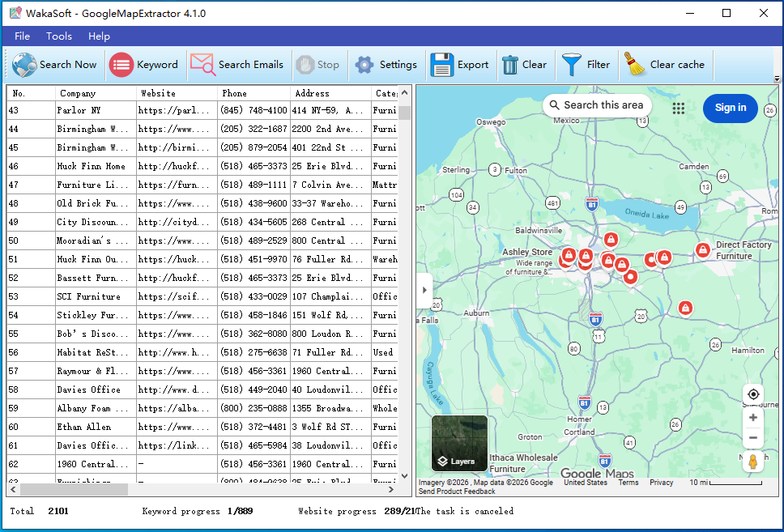Expand the map side panel arrow
Screen dimensions: 784x532
tap(424, 290)
